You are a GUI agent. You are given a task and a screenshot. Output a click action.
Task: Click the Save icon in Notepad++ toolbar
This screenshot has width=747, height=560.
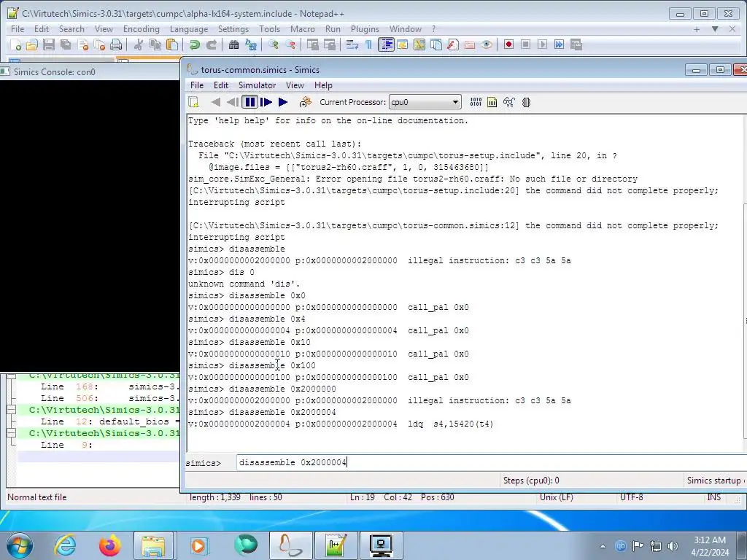click(x=49, y=44)
